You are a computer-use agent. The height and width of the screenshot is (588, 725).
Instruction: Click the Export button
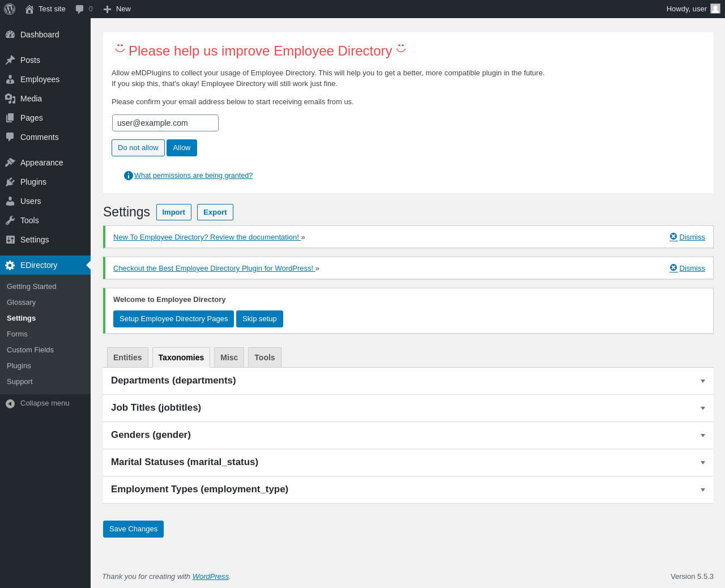[x=215, y=212]
